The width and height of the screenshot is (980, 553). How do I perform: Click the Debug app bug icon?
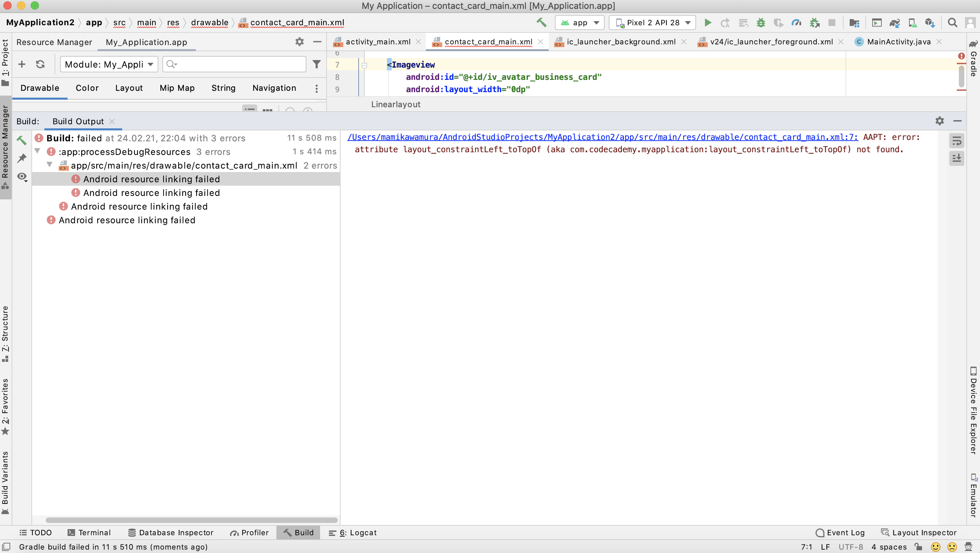click(761, 23)
